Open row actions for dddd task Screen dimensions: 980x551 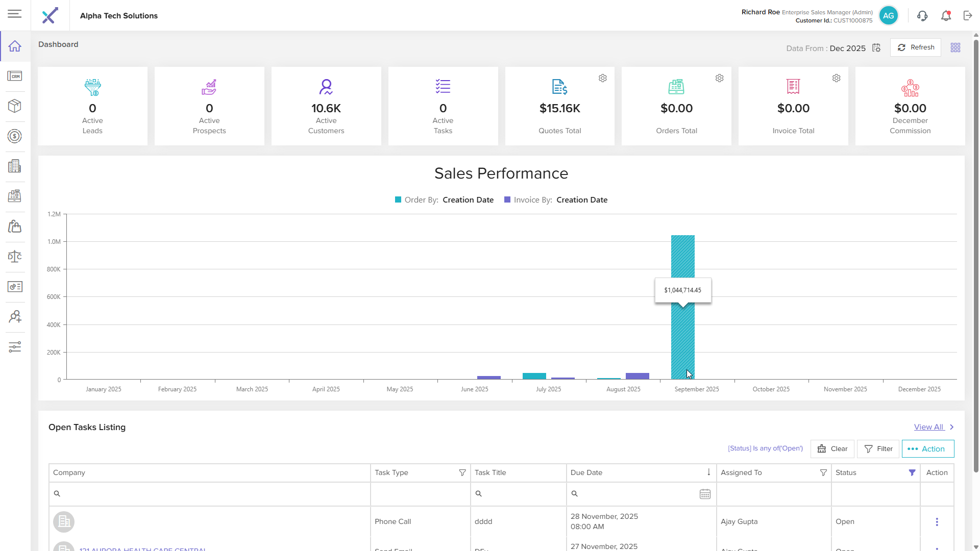pos(937,522)
